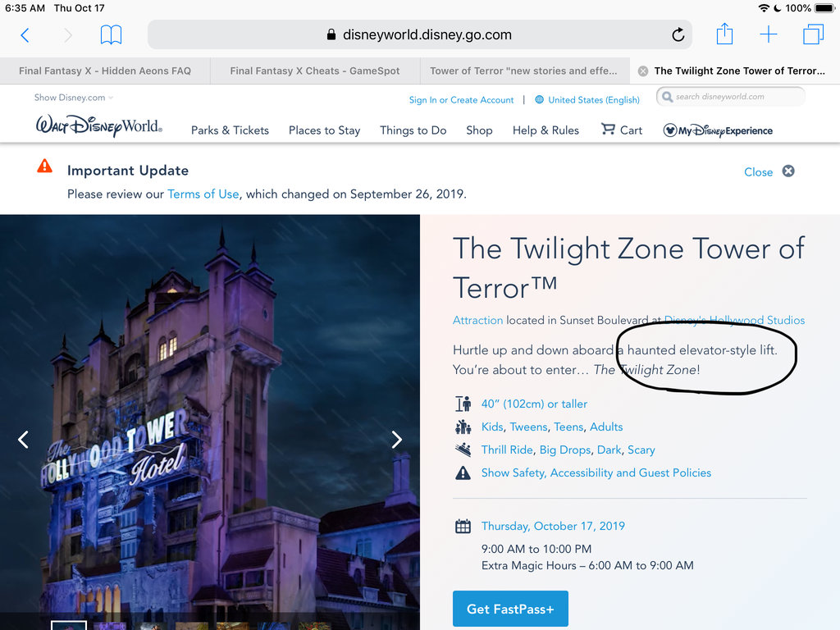Click the Important Update heading

coord(127,171)
